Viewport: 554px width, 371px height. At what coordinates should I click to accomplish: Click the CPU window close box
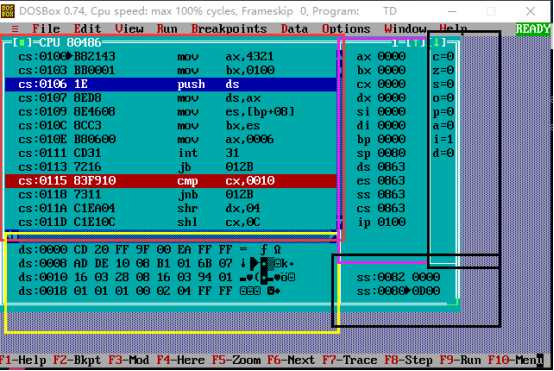point(22,43)
